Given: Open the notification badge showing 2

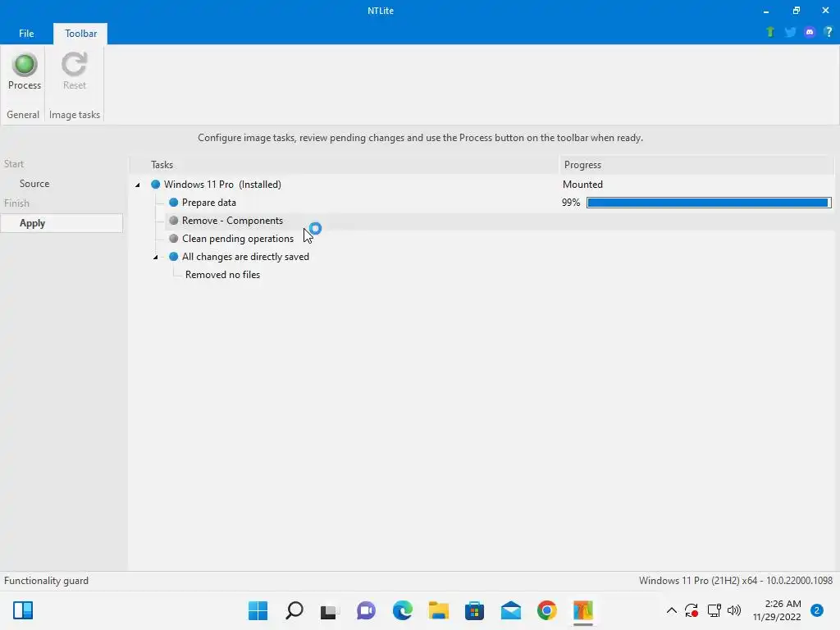Looking at the screenshot, I should [x=816, y=610].
